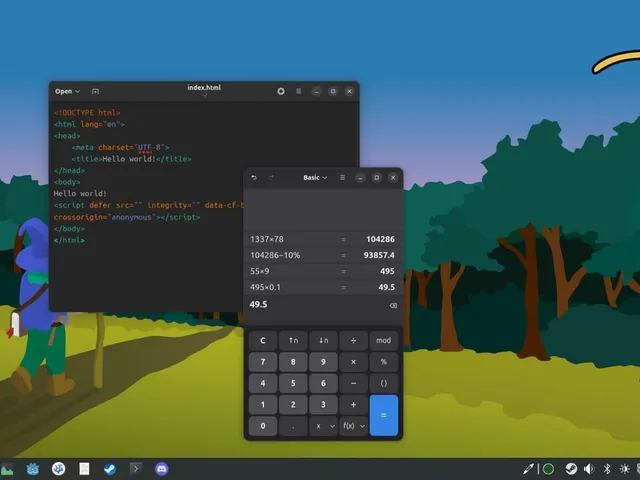
Task: Click the <!DOCTYPE html> line in editor
Action: coord(87,113)
